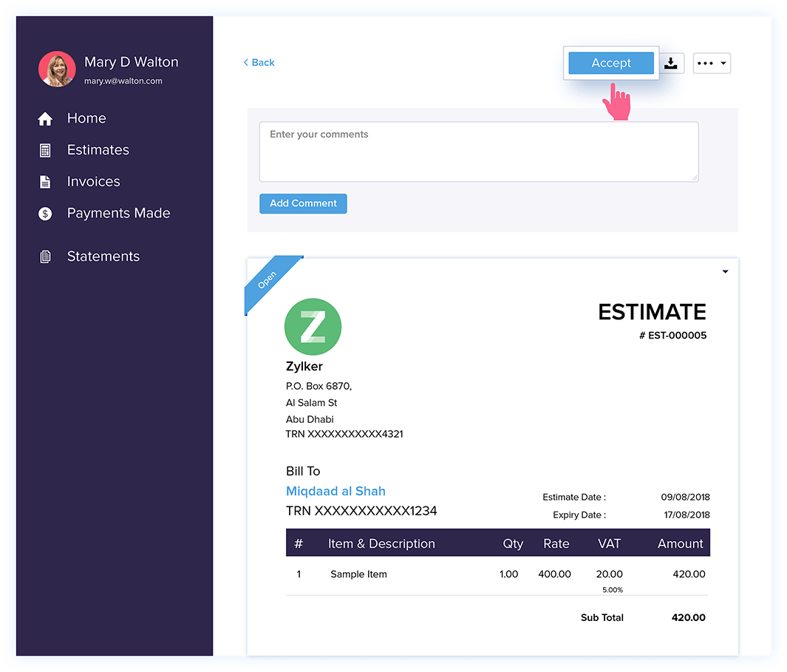Click the Invoices document icon
Screen dimensions: 787x672
45,182
